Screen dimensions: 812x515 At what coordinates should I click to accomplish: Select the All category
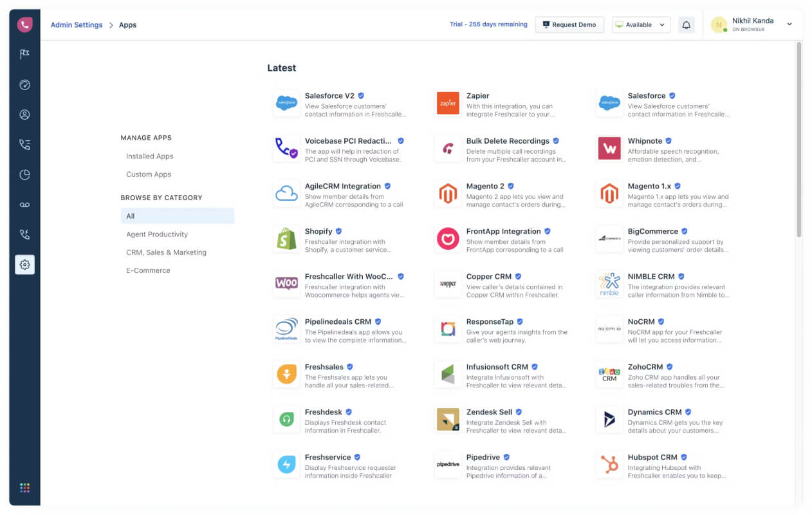coord(178,216)
